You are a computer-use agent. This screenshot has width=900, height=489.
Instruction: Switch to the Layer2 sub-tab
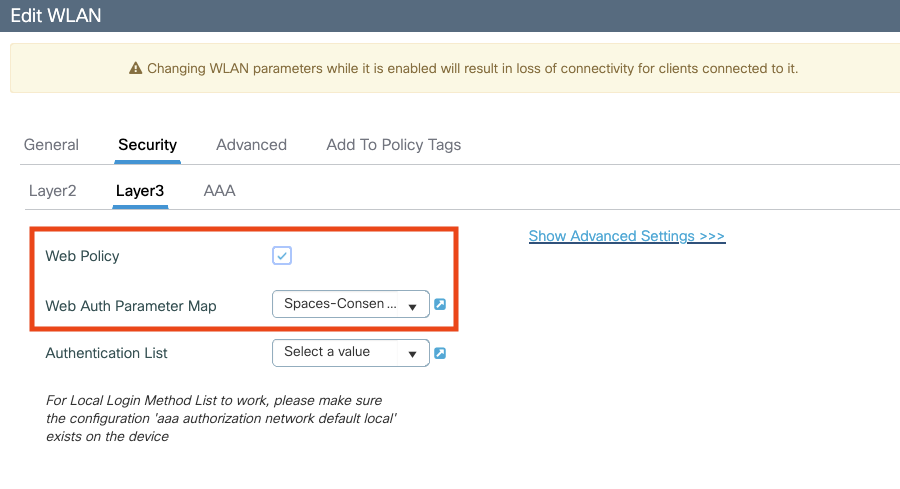[52, 190]
